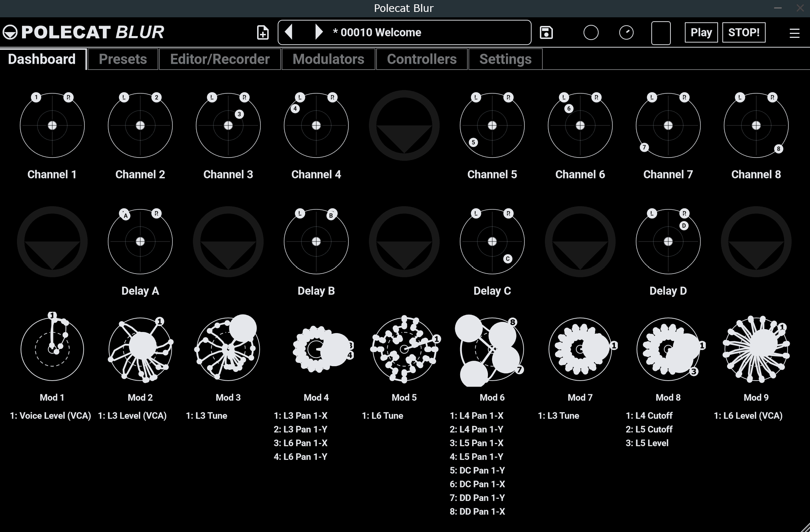Click the new preset document icon
Screen dimensions: 810x532
tap(263, 32)
